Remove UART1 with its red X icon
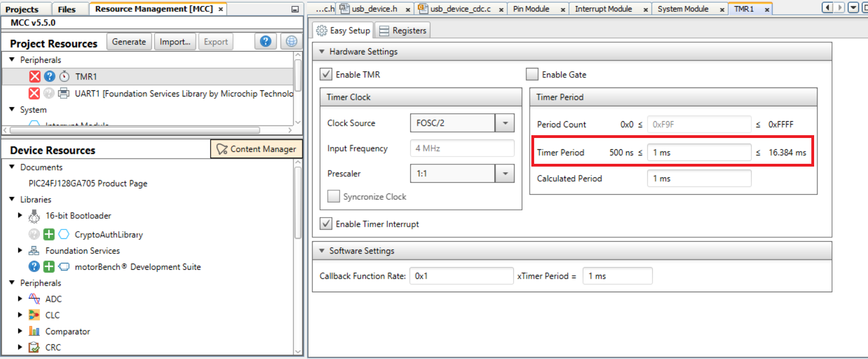 [x=35, y=94]
